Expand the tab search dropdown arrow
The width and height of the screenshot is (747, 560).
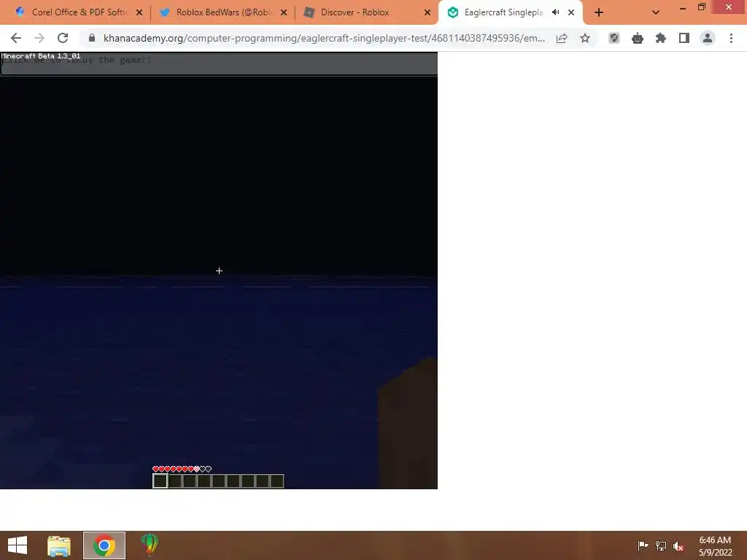(656, 12)
